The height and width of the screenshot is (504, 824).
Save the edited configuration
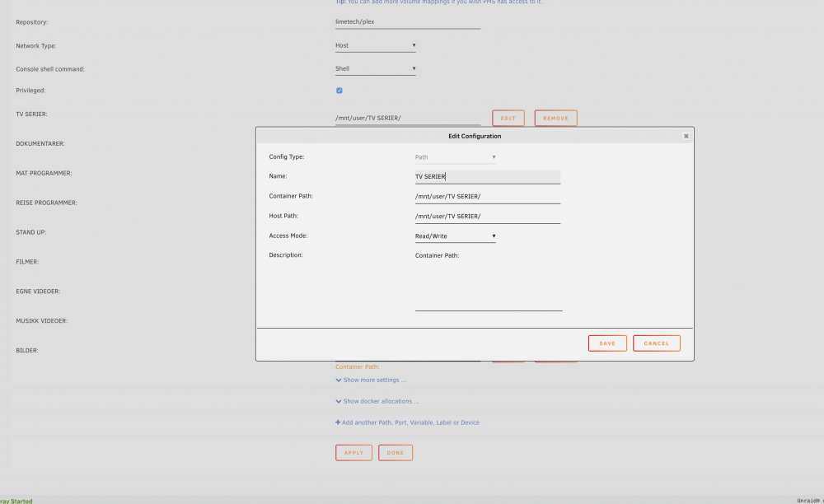coord(607,343)
